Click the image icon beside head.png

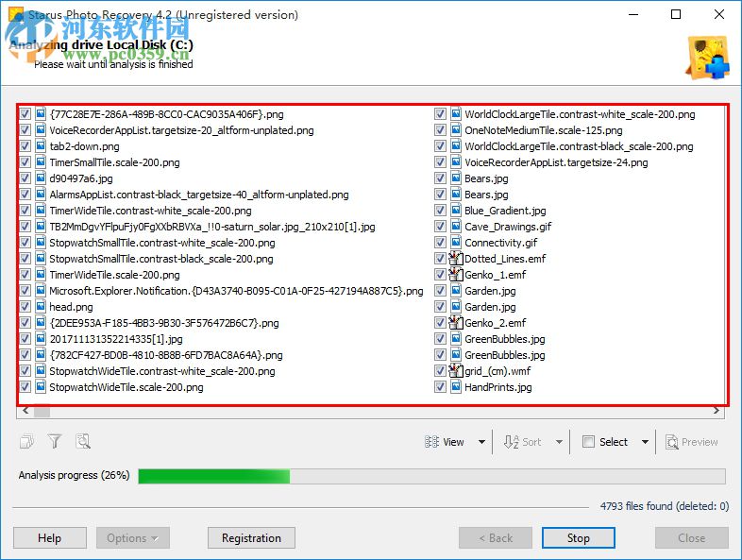tap(41, 307)
